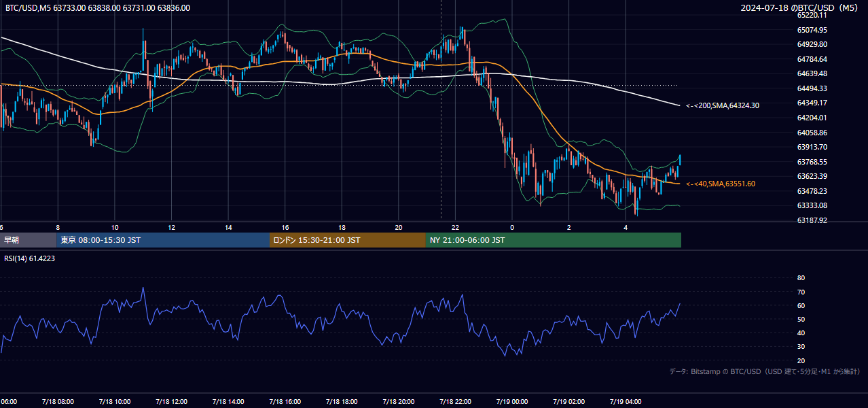
Task: Click price axis label 63478.23
Action: point(812,191)
